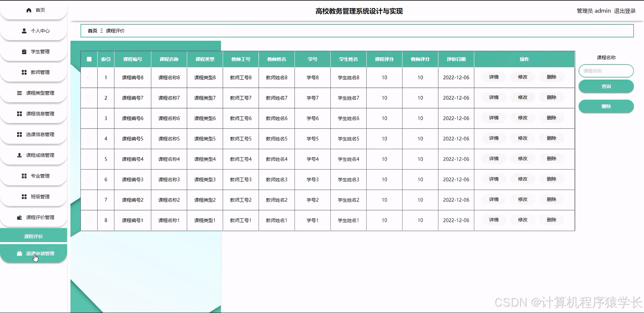Switch to the 课程评价 menu item
The height and width of the screenshot is (313, 644).
[33, 236]
